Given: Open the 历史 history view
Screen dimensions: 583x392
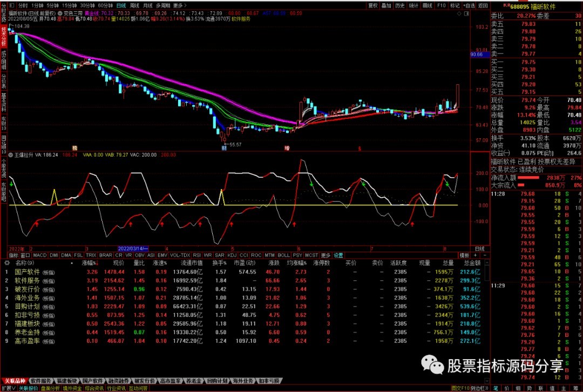Looking at the screenshot, I should coord(399,4).
